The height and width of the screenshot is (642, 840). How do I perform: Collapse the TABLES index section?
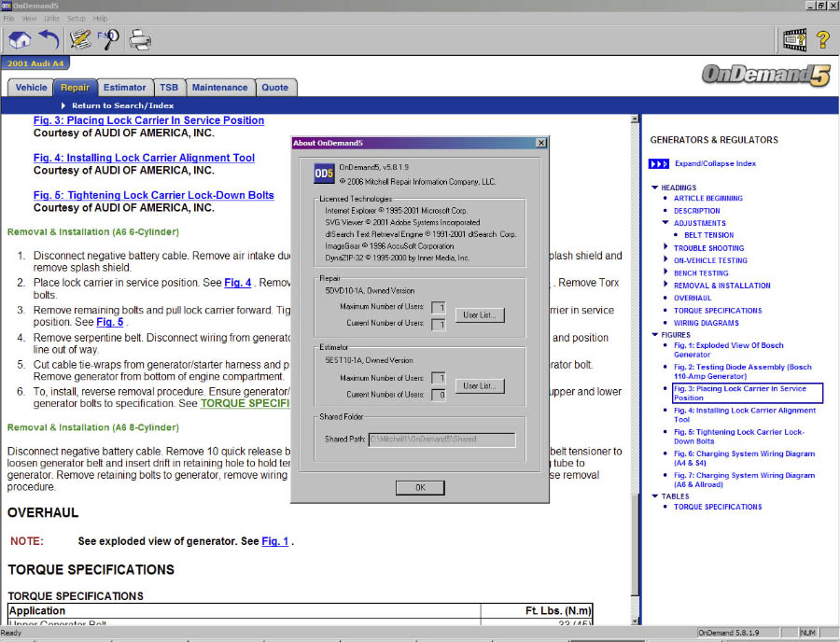click(654, 496)
